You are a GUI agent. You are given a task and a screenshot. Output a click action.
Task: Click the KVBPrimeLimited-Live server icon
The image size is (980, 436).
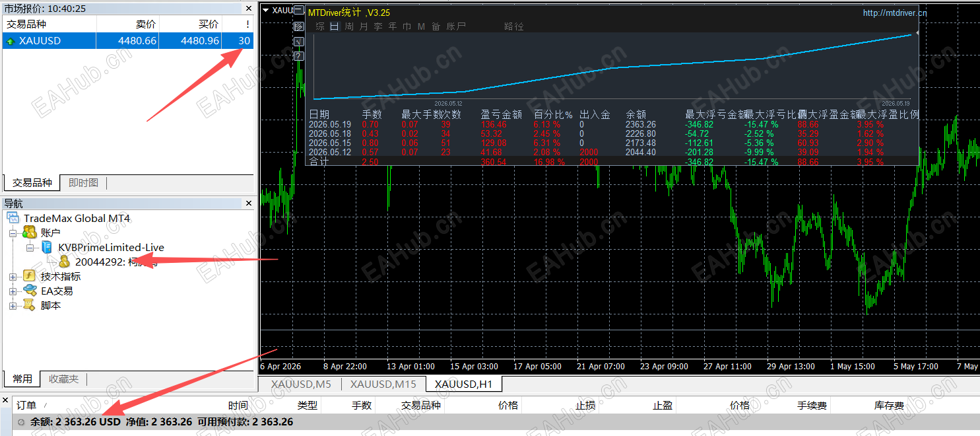coord(47,247)
